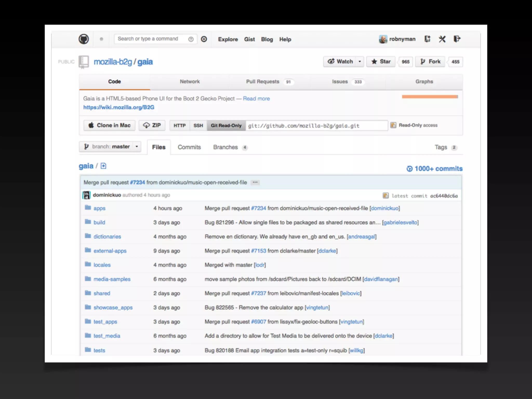The width and height of the screenshot is (532, 399).
Task: Expand commit message ellipsis button
Action: click(x=255, y=182)
